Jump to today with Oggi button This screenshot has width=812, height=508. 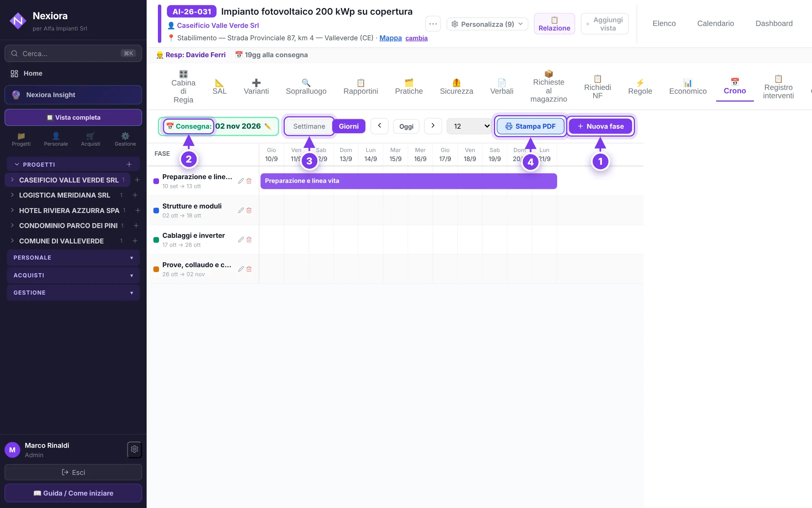point(406,126)
